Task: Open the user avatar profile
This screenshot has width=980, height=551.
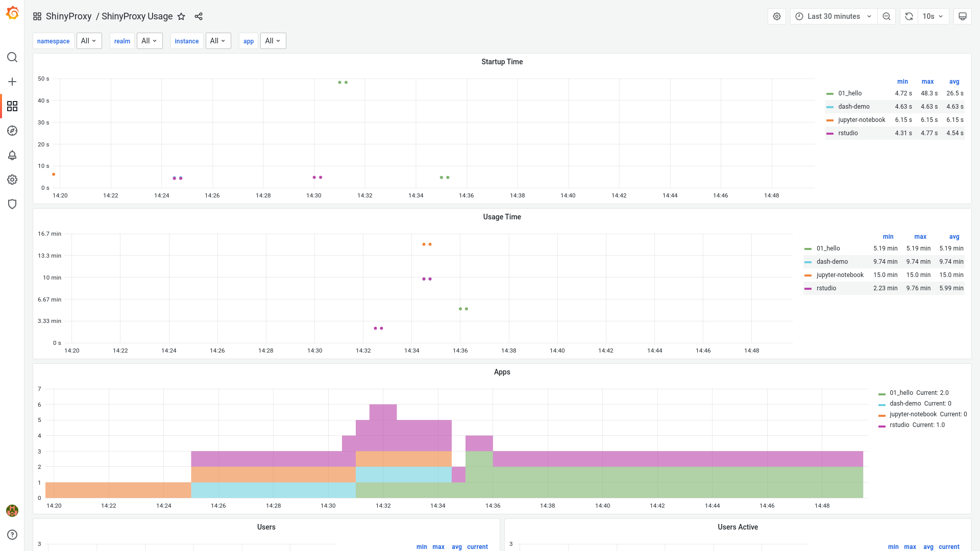Action: tap(12, 510)
